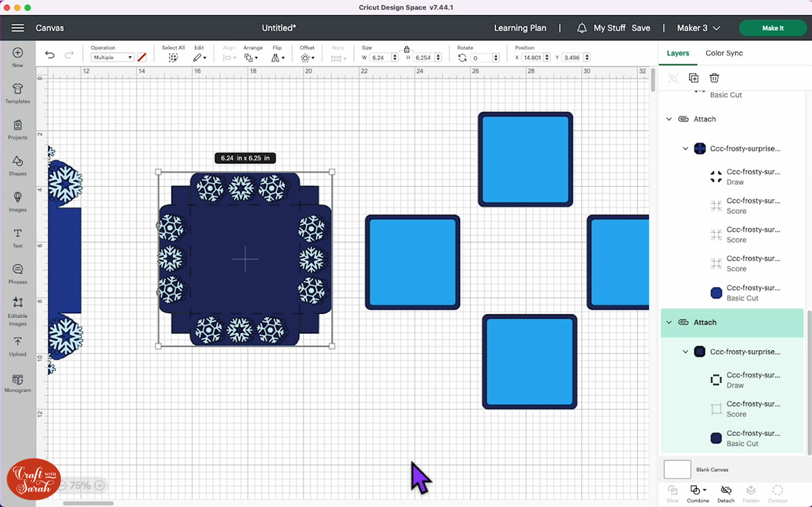Image resolution: width=812 pixels, height=507 pixels.
Task: Undo the last action
Action: 50,55
